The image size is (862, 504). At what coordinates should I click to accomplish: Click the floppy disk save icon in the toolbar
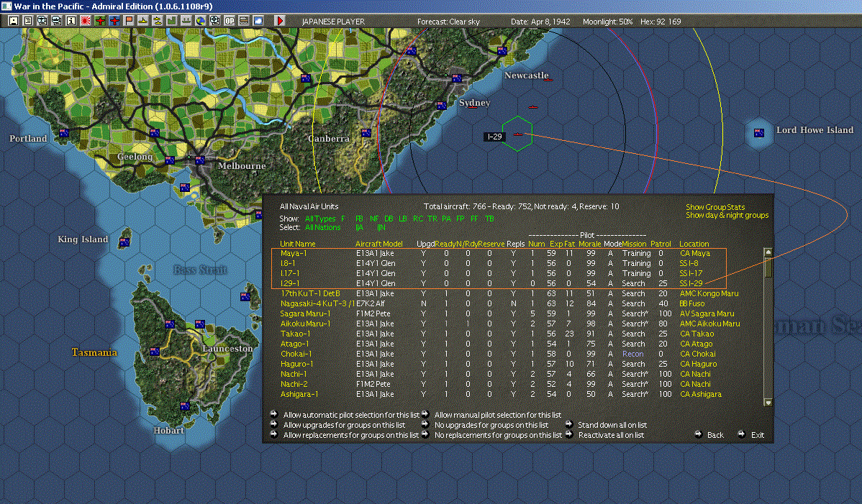[x=14, y=21]
